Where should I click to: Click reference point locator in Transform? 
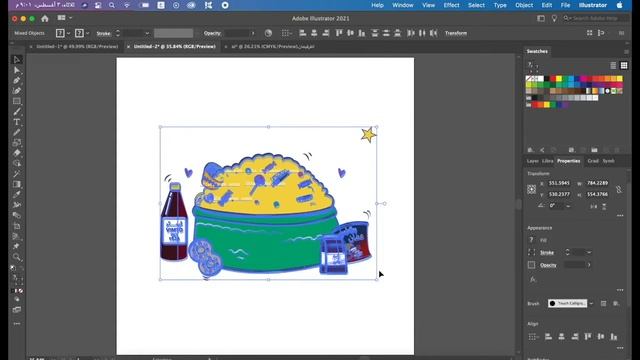531,189
